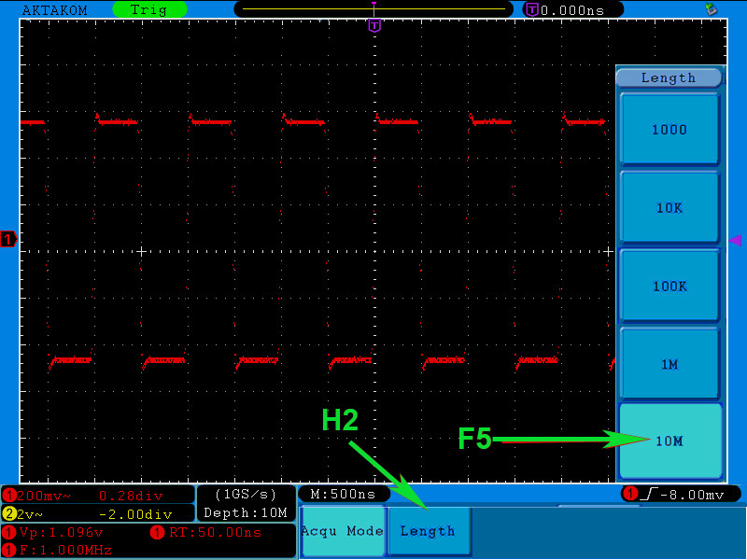Click the USB connection icon at top right
This screenshot has height=560, width=747.
712,8
